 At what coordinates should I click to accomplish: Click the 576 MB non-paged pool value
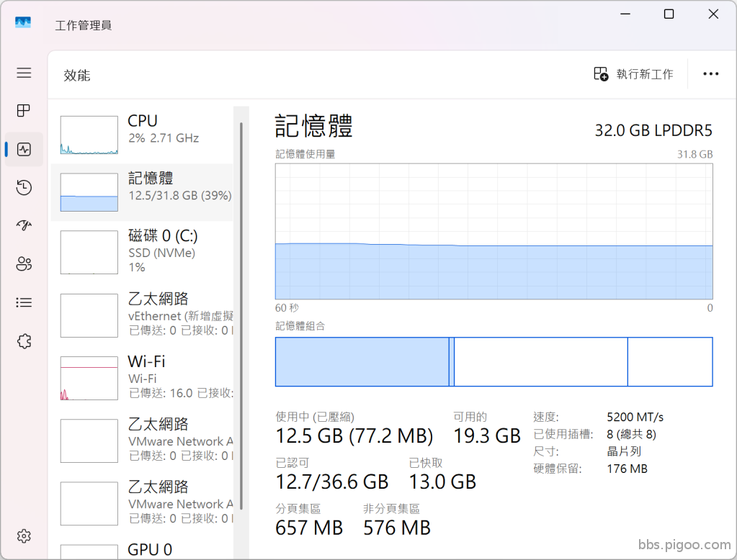(397, 528)
